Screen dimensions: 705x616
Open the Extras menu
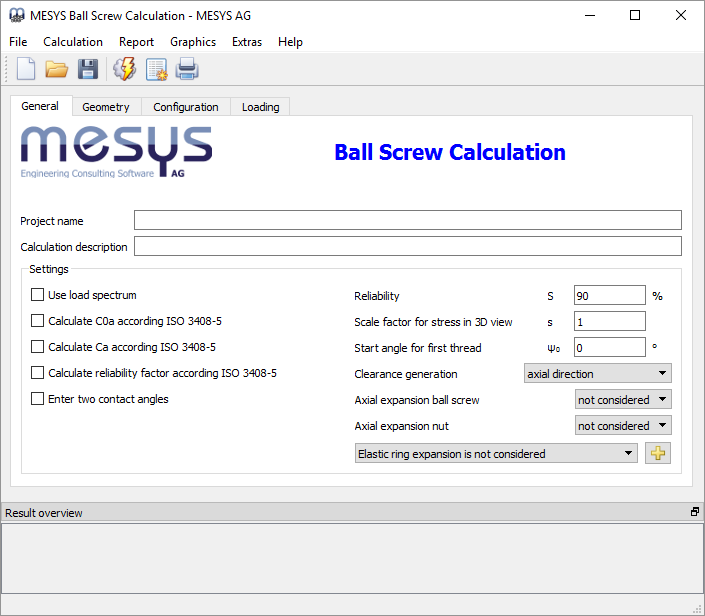coord(247,42)
